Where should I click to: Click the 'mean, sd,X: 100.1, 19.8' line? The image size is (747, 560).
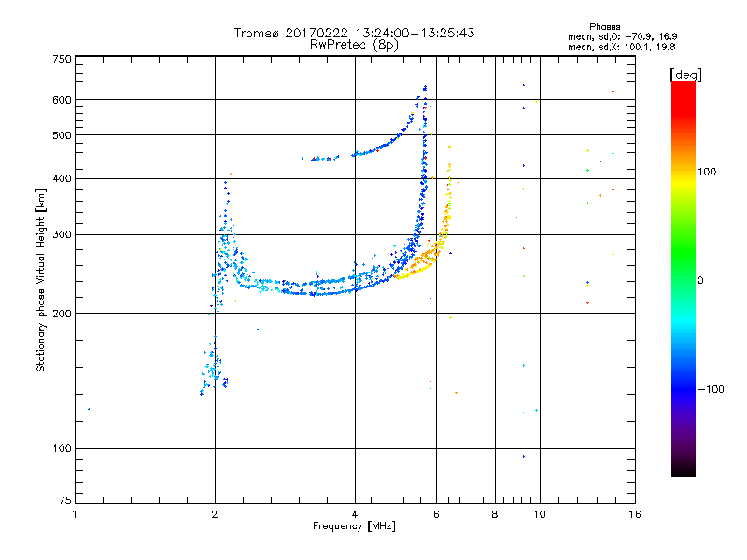[621, 47]
